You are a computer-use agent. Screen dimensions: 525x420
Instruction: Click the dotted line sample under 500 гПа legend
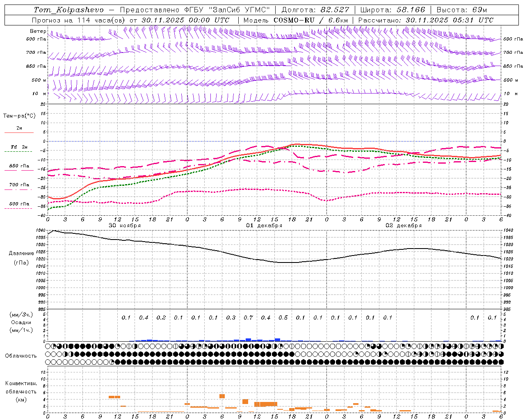18,208
